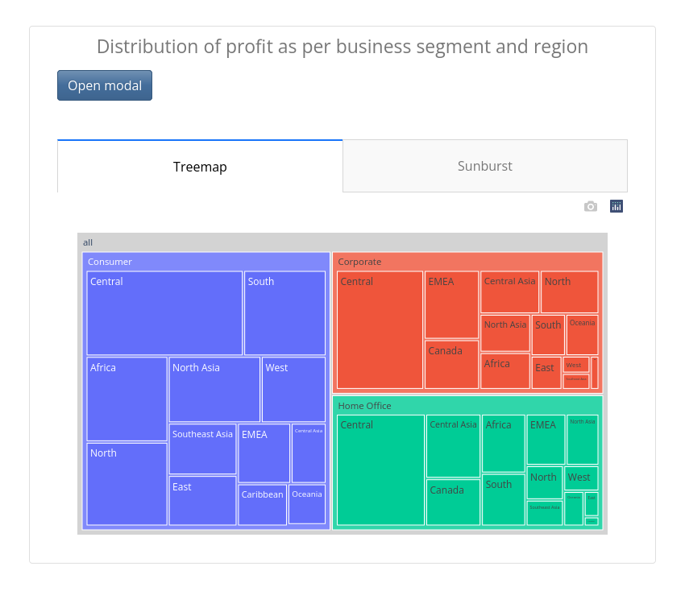Expand the Consumer segment header
This screenshot has height=616, width=685.
[206, 262]
